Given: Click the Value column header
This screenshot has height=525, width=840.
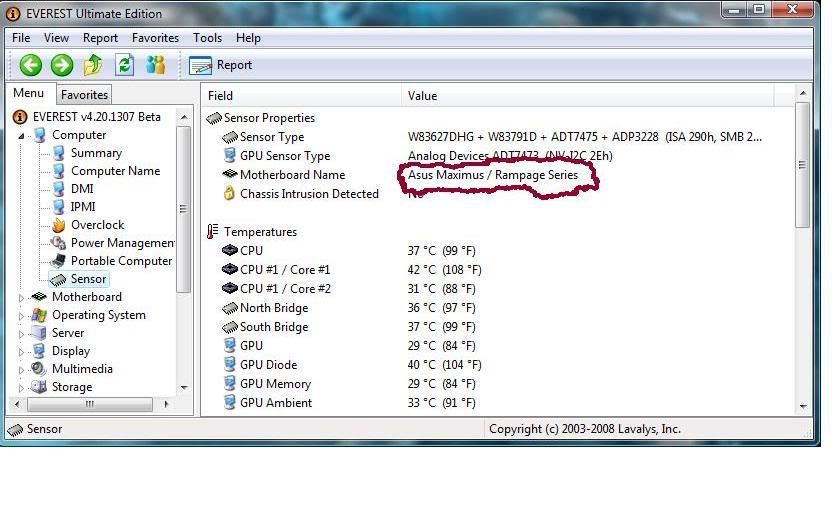Looking at the screenshot, I should tap(588, 96).
